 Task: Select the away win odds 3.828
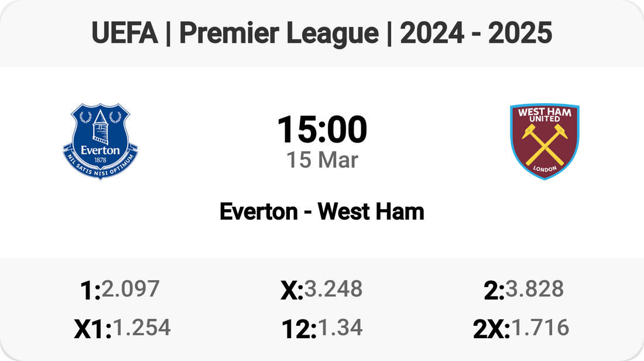coord(535,289)
